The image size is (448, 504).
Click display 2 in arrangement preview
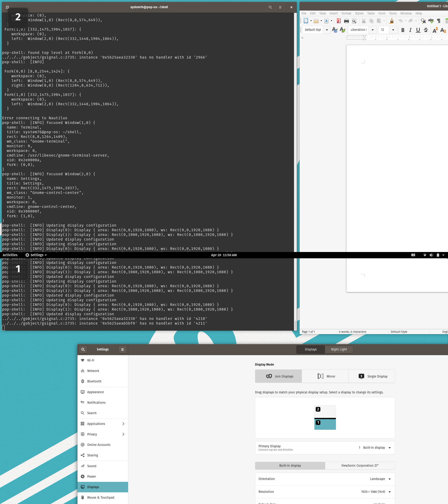tap(325, 412)
